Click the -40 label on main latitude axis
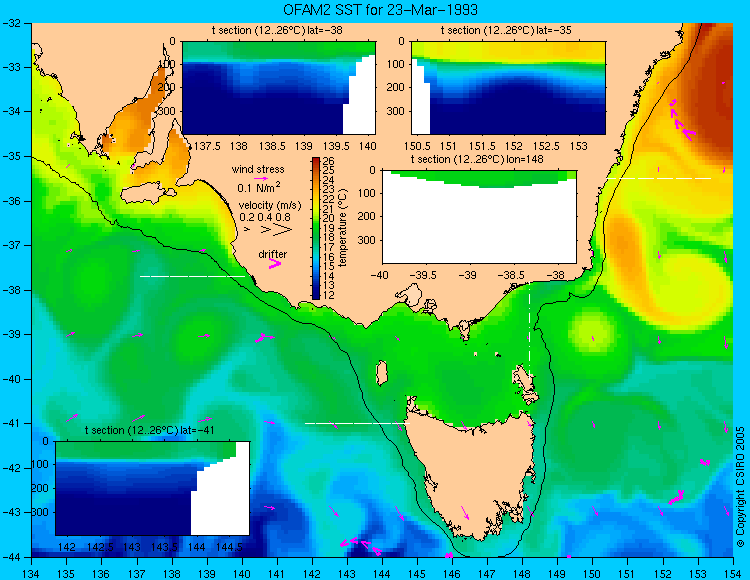Screen dimensions: 750x580 tap(10, 379)
